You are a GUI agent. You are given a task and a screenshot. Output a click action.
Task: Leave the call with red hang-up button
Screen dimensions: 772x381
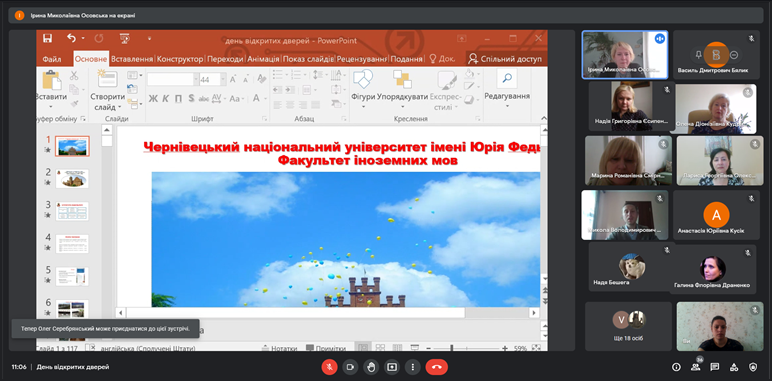(437, 367)
